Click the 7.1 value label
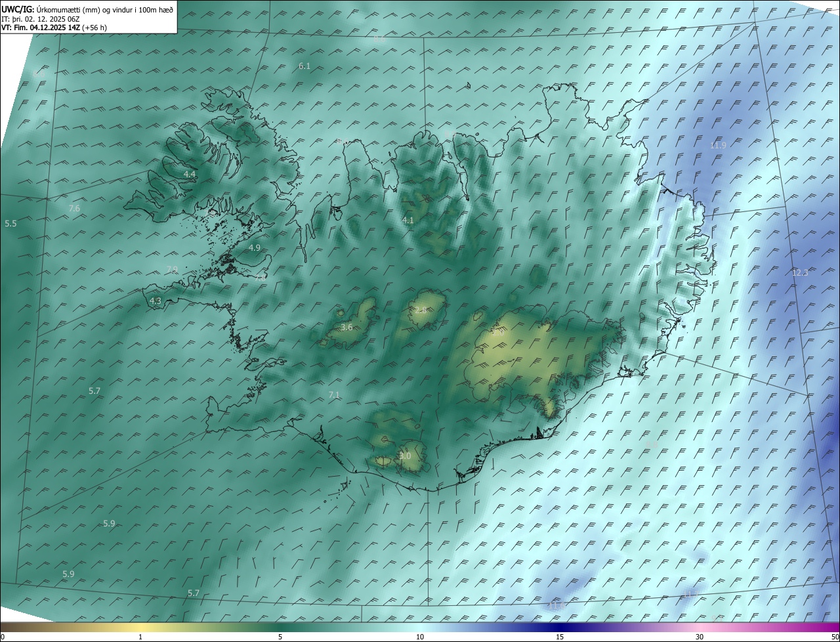 pyautogui.click(x=334, y=395)
